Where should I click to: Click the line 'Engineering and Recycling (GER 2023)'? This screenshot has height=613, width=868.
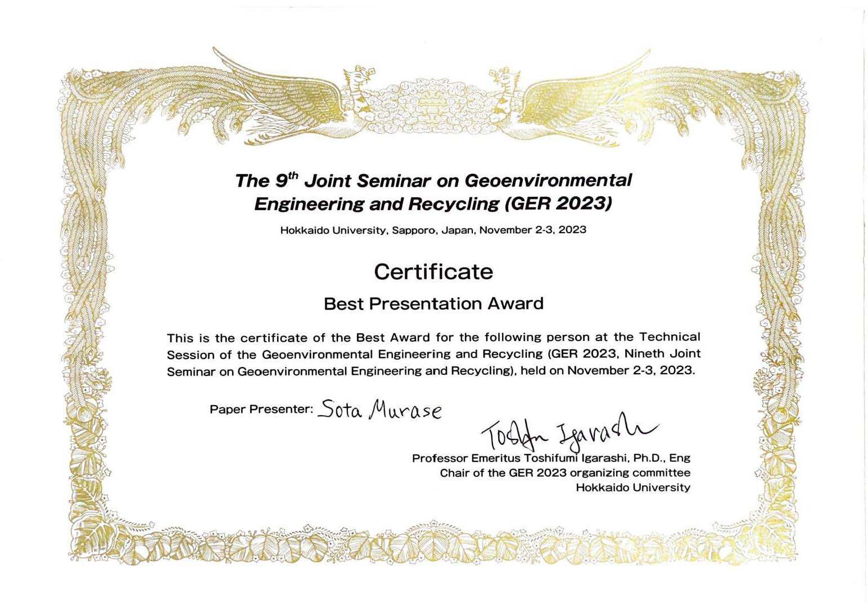point(433,203)
